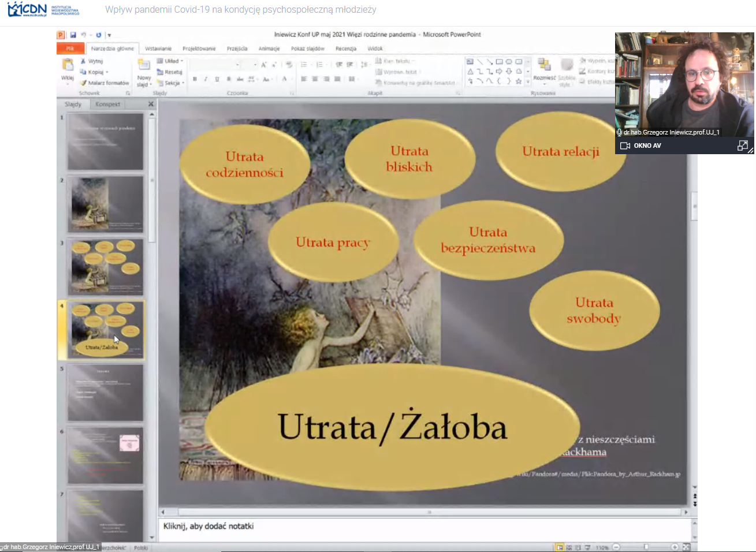Toggle text shadow formatting
Screen dimensions: 756x552
tap(229, 79)
